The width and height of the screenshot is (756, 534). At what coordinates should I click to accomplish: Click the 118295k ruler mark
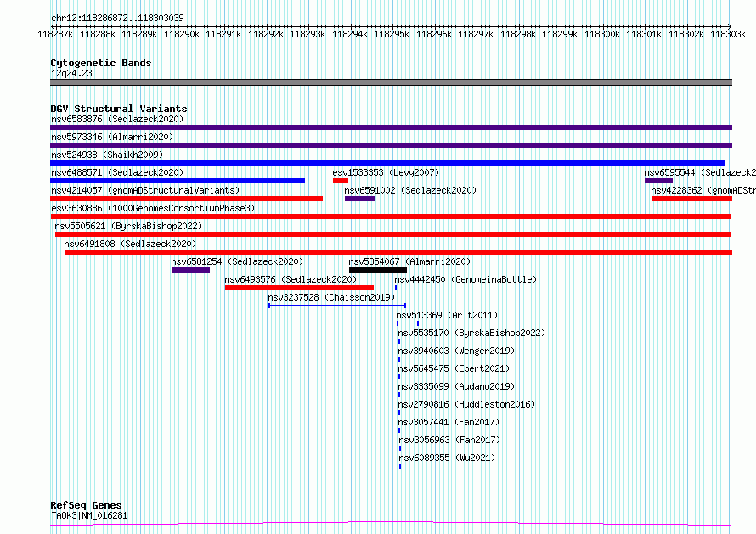(x=392, y=34)
